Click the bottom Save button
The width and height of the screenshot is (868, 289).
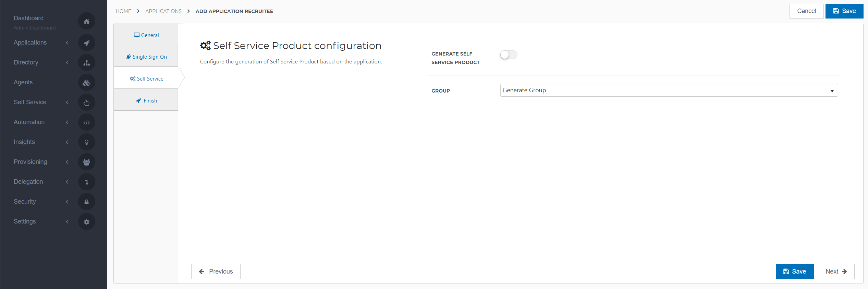pyautogui.click(x=794, y=272)
